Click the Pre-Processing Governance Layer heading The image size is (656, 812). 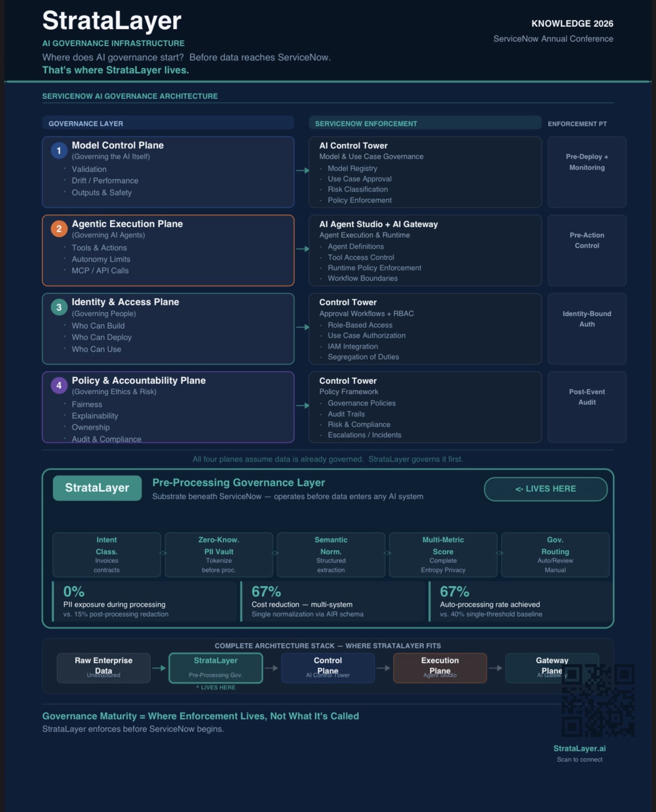click(239, 482)
